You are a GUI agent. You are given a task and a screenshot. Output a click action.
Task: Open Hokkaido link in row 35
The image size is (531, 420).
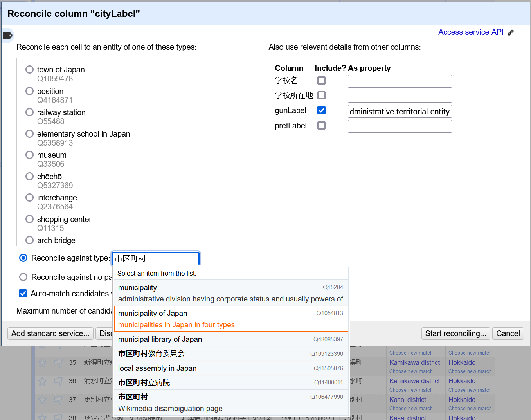tap(462, 363)
